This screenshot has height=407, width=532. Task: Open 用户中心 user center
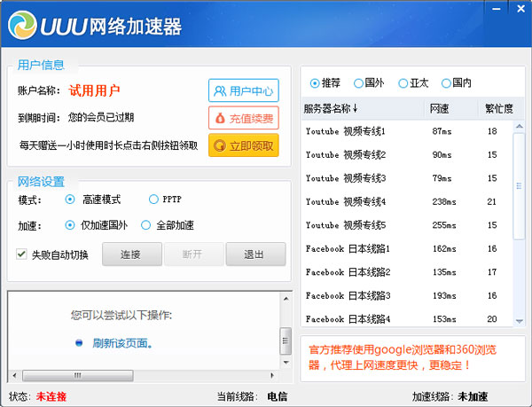pos(244,90)
